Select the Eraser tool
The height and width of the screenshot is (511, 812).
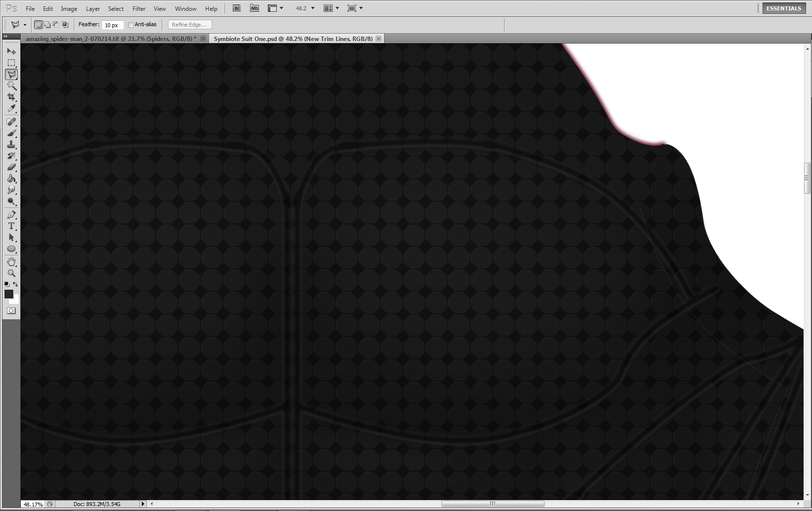pyautogui.click(x=11, y=167)
